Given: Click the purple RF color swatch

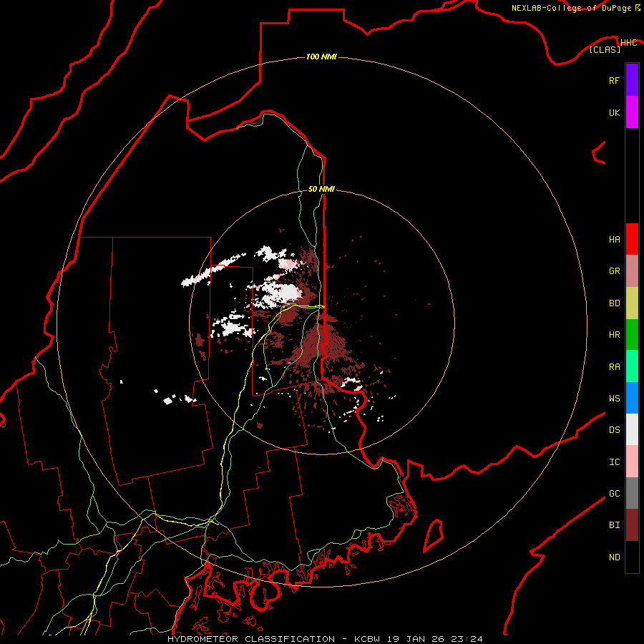Looking at the screenshot, I should tap(632, 79).
